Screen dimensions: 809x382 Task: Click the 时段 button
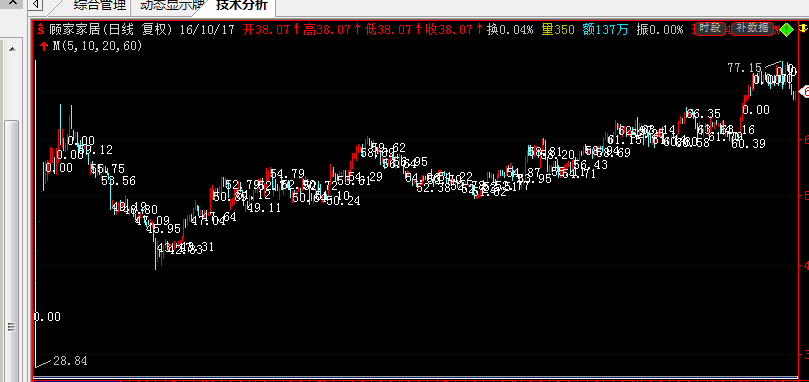point(709,28)
